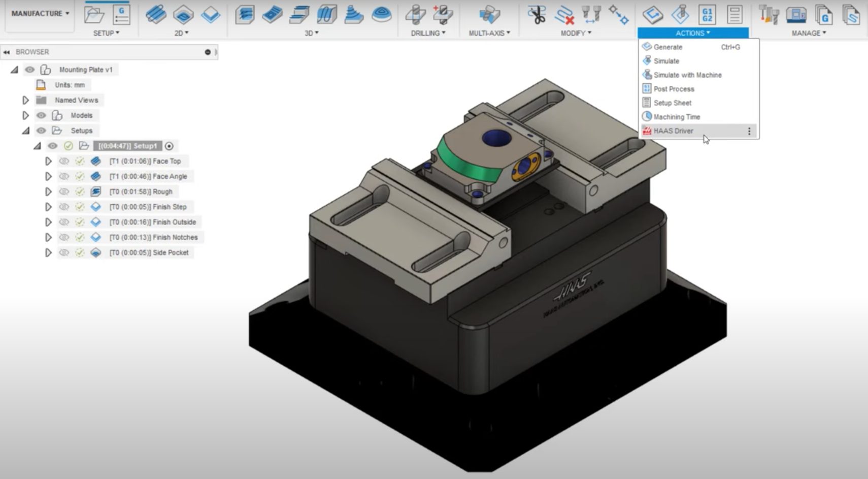The height and width of the screenshot is (479, 868).
Task: Select Simulate with Machine menu entry
Action: pos(687,75)
